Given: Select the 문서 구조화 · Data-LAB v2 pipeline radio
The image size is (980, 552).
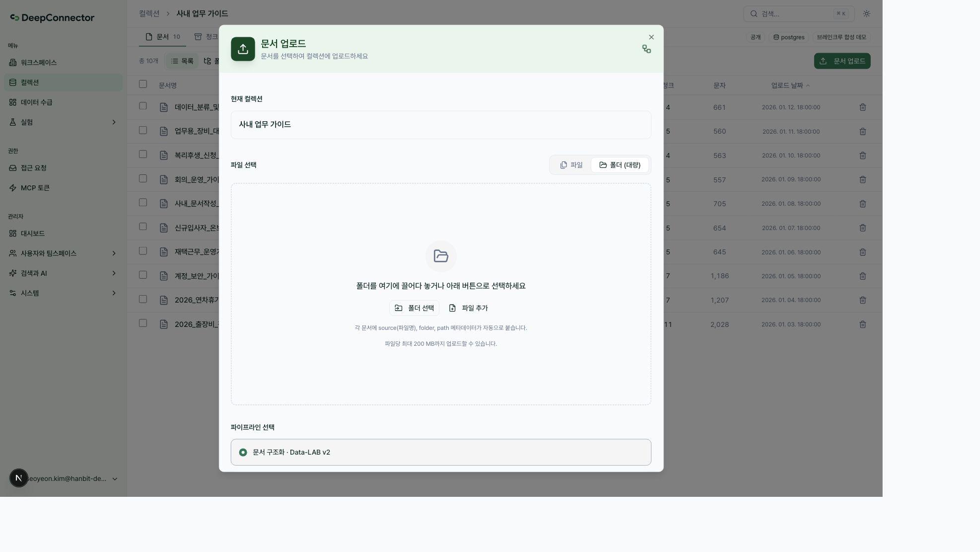Looking at the screenshot, I should tap(243, 453).
